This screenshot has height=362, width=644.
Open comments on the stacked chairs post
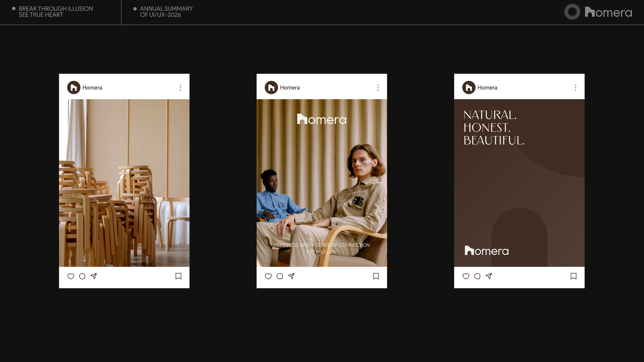82,276
